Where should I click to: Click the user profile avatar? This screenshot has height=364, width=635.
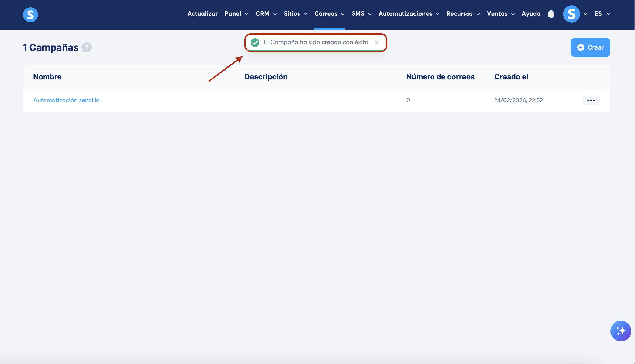pyautogui.click(x=571, y=14)
